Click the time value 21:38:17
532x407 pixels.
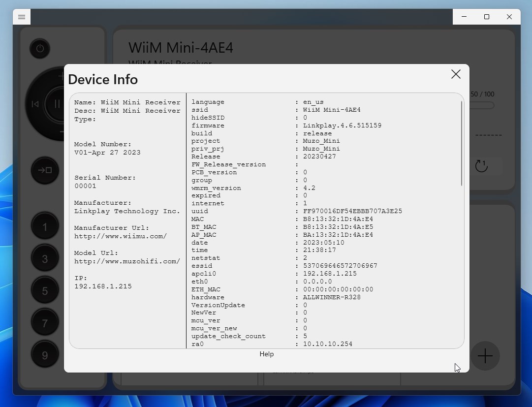(319, 250)
